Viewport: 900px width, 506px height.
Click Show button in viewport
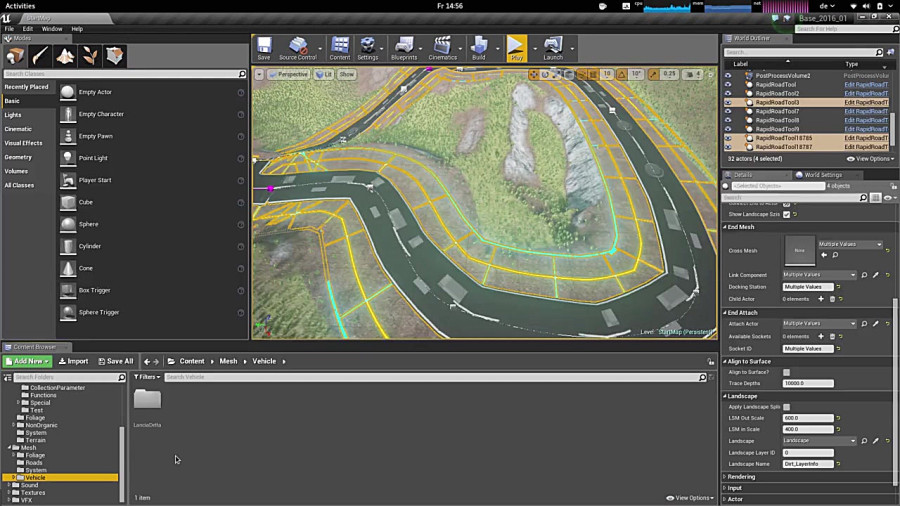[347, 75]
